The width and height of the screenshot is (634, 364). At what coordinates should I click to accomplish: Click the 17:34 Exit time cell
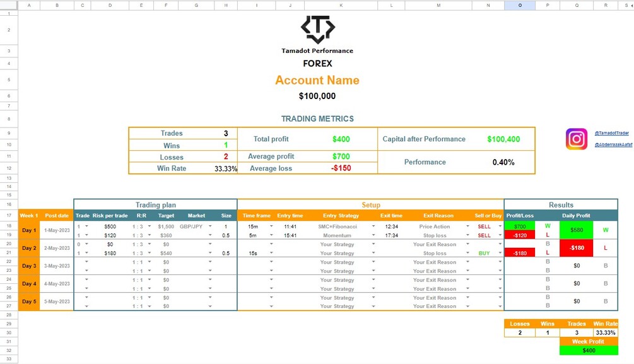(x=391, y=235)
